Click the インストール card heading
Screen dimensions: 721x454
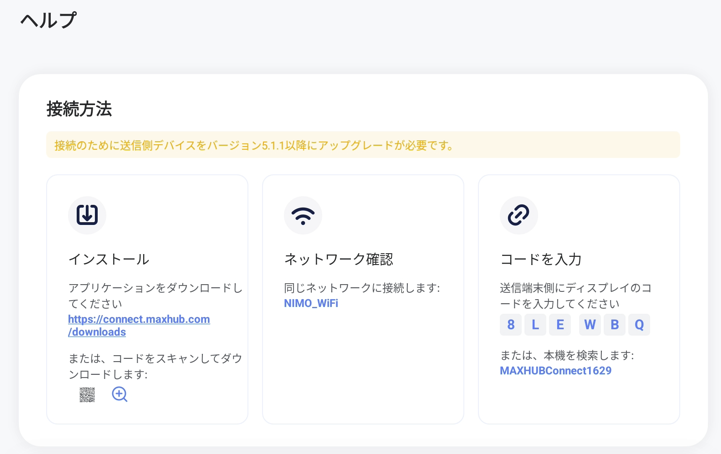click(108, 259)
